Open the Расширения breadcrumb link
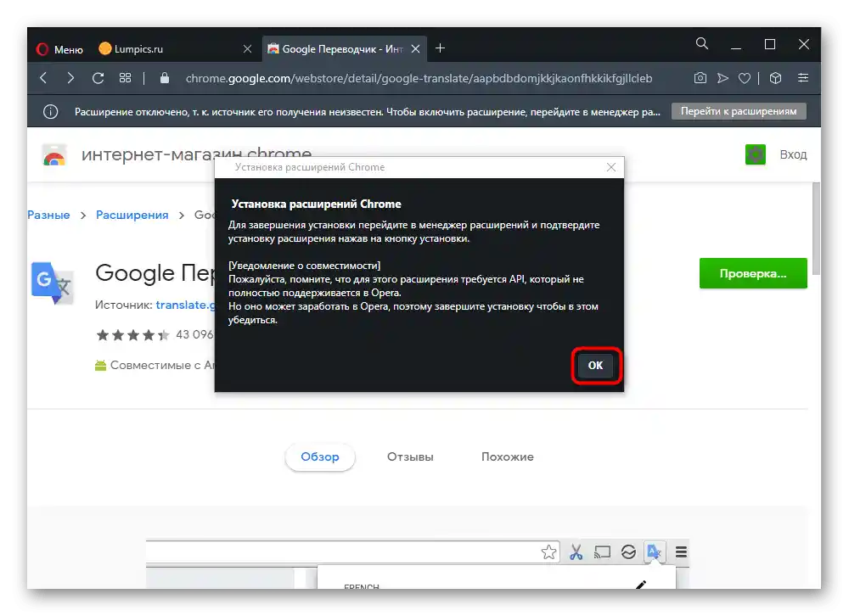Viewport: 849px width, 616px height. point(132,215)
